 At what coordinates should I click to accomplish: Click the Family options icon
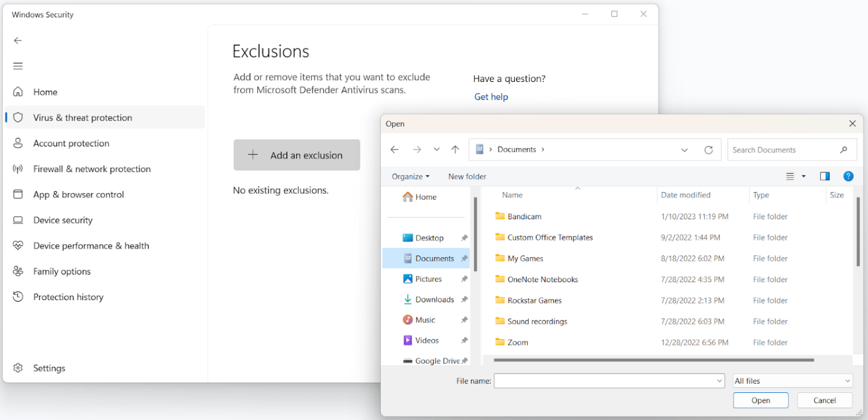click(19, 271)
